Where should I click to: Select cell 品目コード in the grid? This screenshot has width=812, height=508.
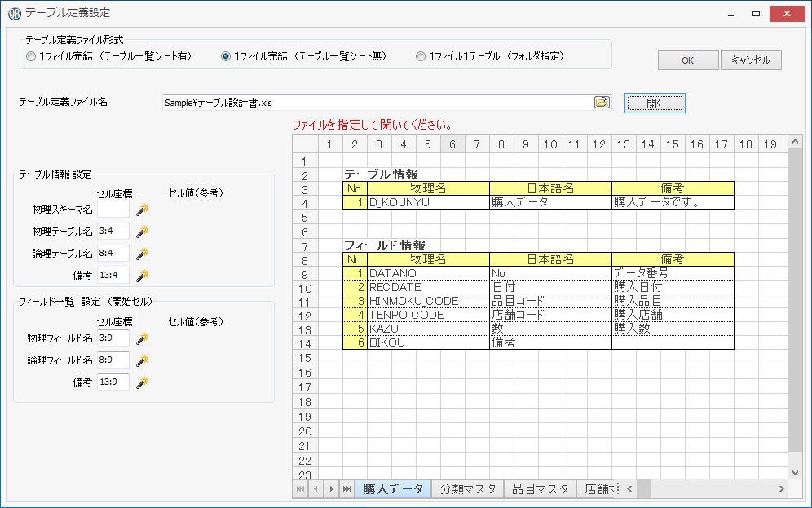point(550,302)
